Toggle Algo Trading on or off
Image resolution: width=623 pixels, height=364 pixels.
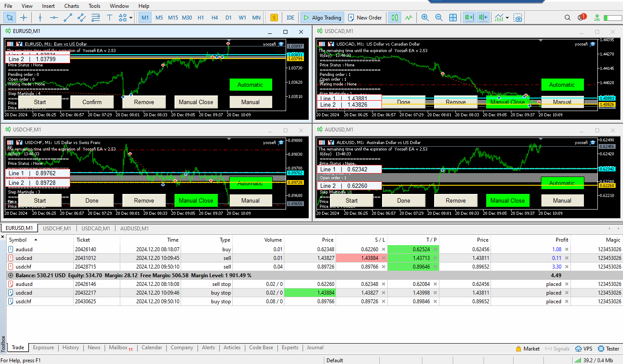[x=322, y=18]
